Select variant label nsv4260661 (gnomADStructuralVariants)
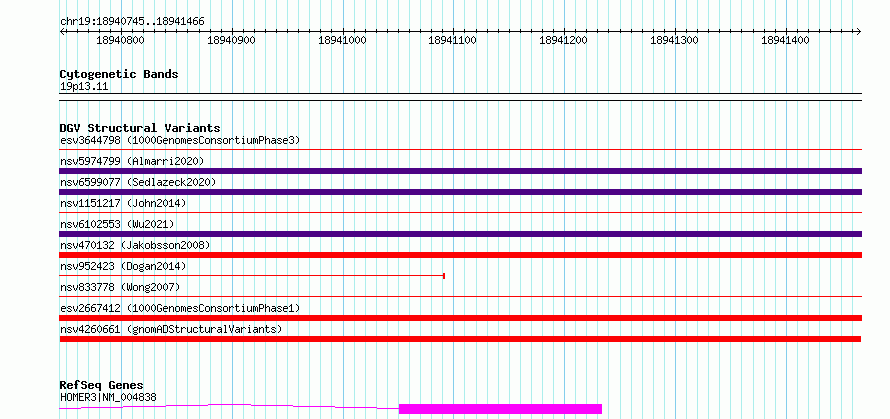The height and width of the screenshot is (419, 890). pos(171,329)
